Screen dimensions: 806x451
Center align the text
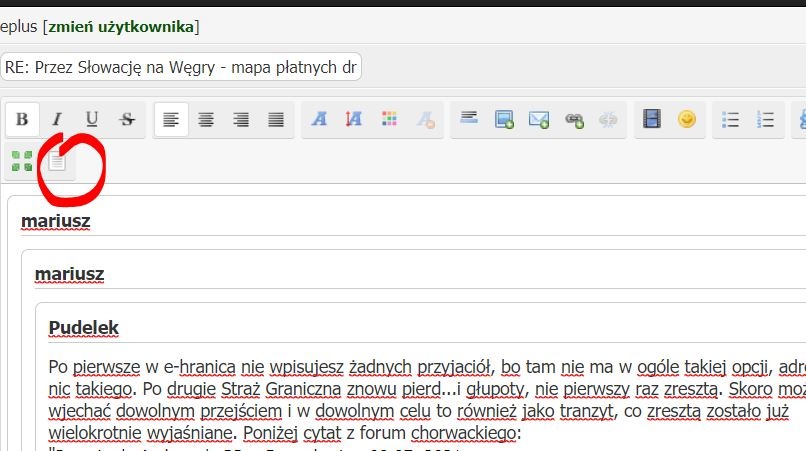click(x=206, y=119)
